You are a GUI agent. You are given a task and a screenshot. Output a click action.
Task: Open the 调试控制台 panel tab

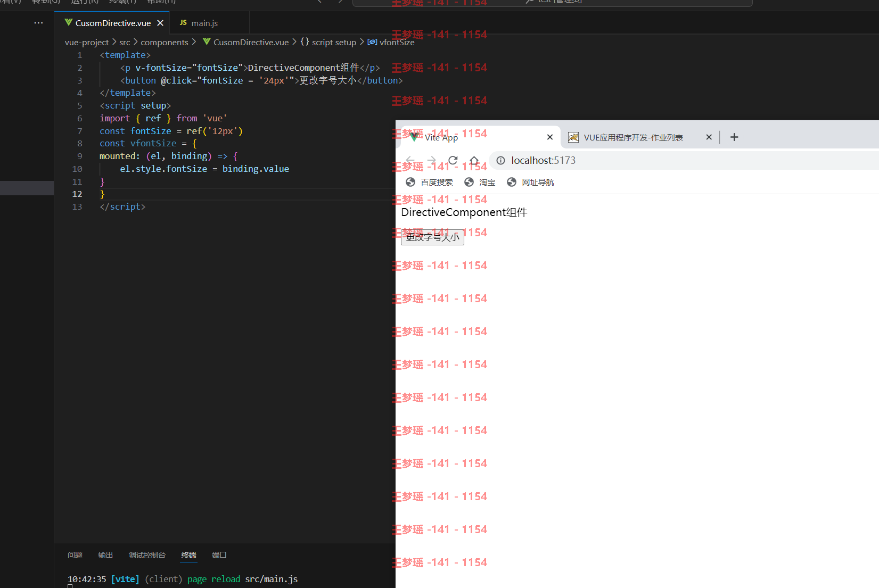[x=147, y=555]
